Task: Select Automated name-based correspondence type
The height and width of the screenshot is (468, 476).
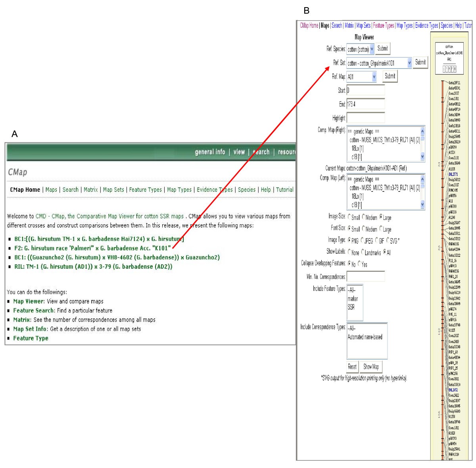Action: tap(365, 337)
